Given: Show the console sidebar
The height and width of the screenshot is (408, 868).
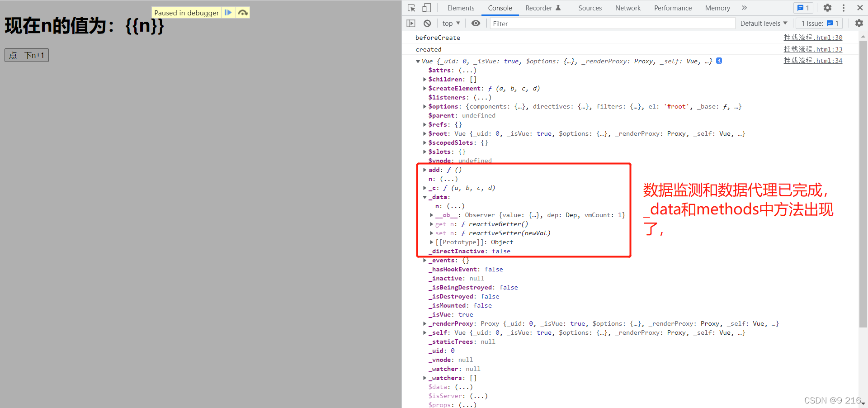Looking at the screenshot, I should [411, 24].
